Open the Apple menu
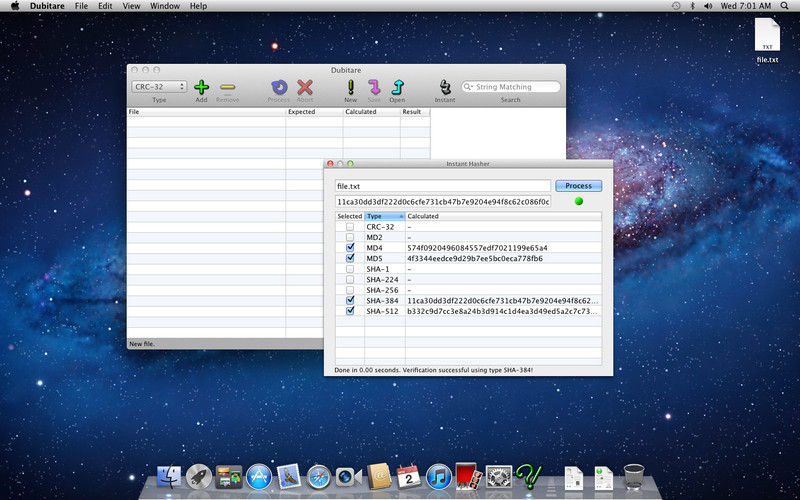Viewport: 800px width, 500px height. pyautogui.click(x=15, y=6)
